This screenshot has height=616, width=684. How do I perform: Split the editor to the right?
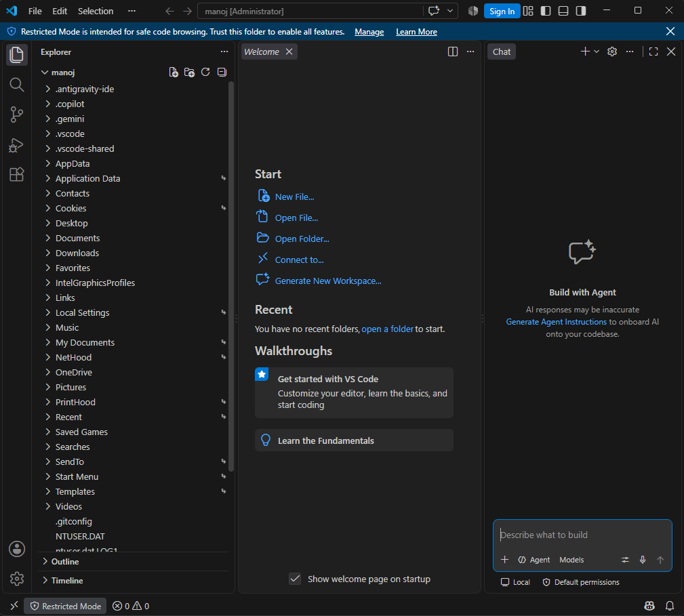[453, 52]
